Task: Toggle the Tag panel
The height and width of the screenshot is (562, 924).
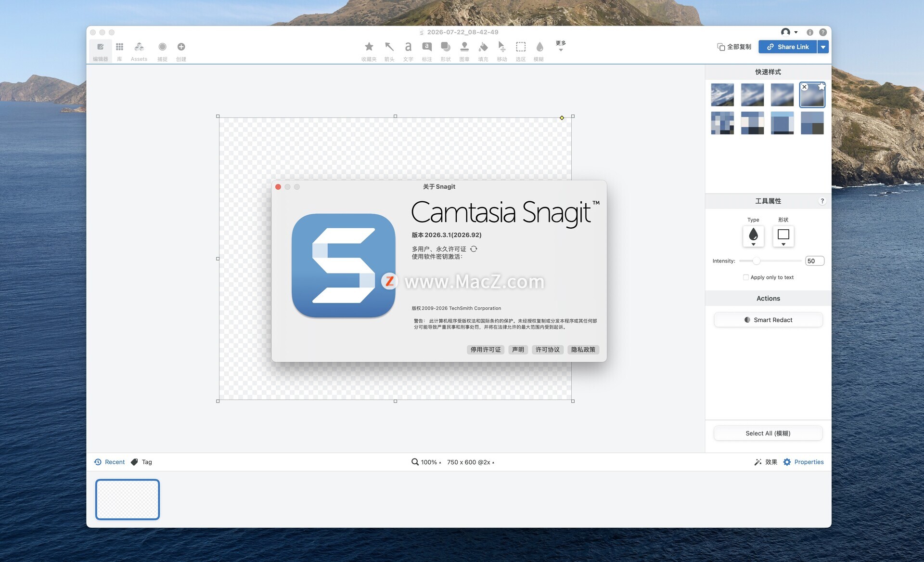Action: tap(141, 462)
